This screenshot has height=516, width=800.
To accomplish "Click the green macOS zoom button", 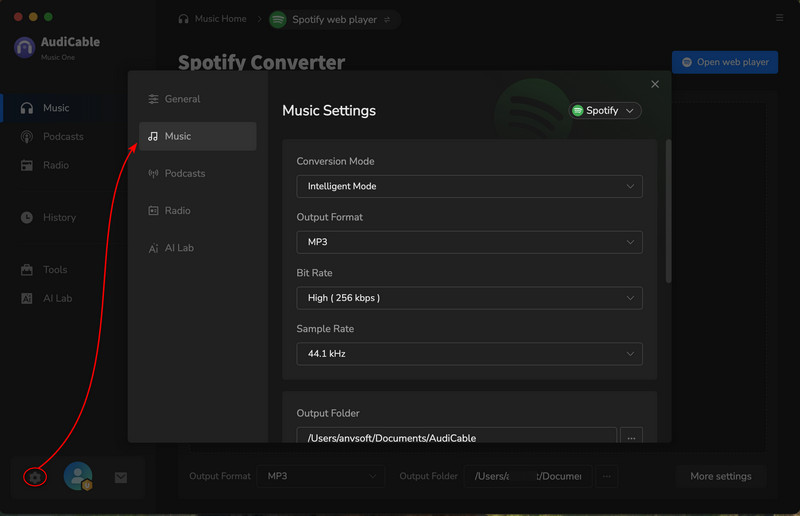I will (48, 17).
